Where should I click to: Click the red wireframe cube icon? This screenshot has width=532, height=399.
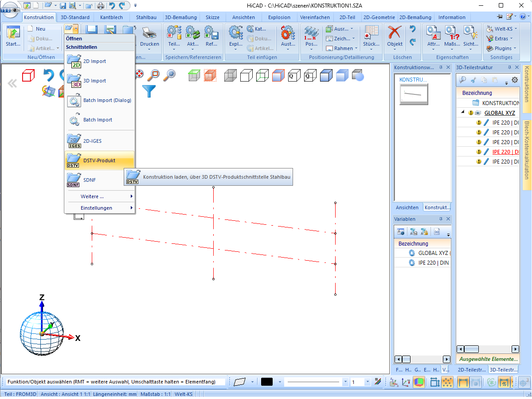click(28, 75)
